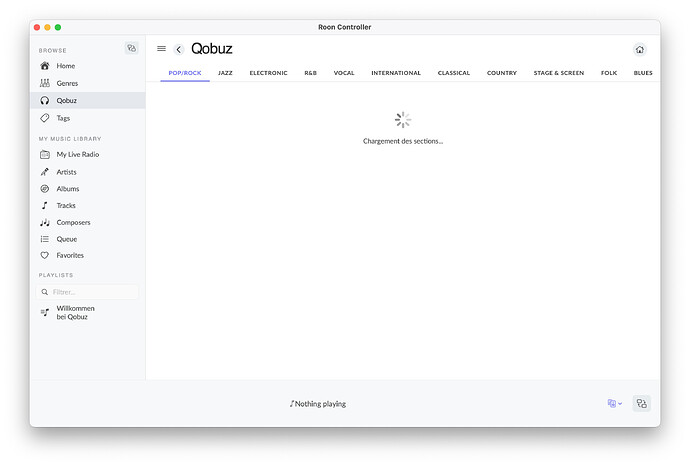This screenshot has width=690, height=466.
Task: Open the hamburger menu next to Qobuz title
Action: tap(161, 49)
